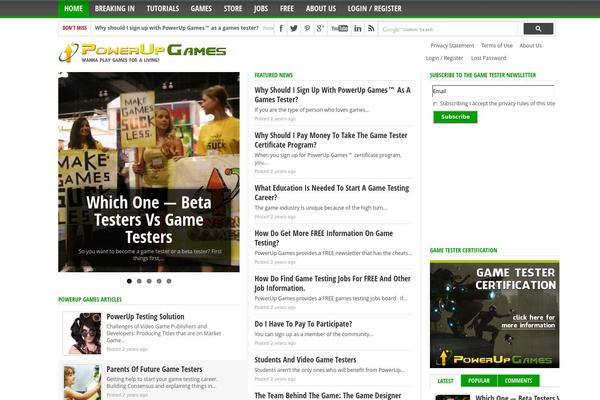
Task: Open the Game Tester Certification banner
Action: click(x=494, y=314)
